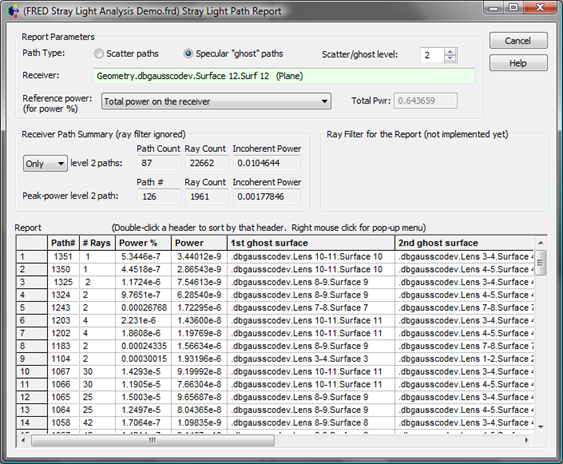Decrease the Scatter/ghost level with down arrow
The width and height of the screenshot is (563, 464).
pos(450,59)
